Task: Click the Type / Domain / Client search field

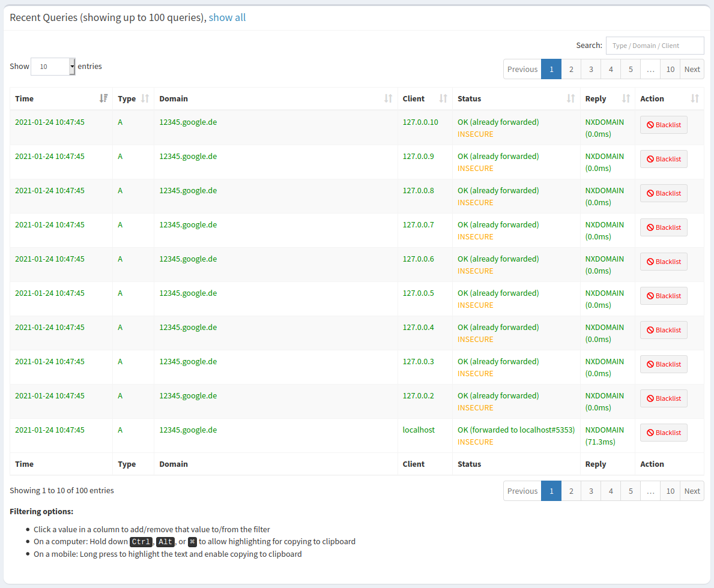Action: tap(655, 45)
